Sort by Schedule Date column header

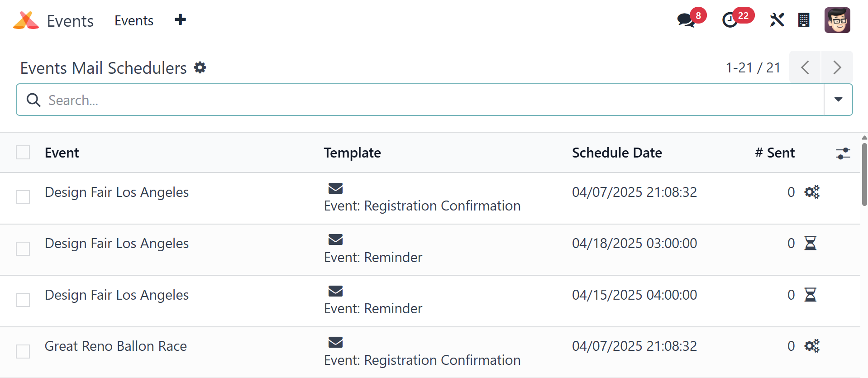tap(616, 153)
